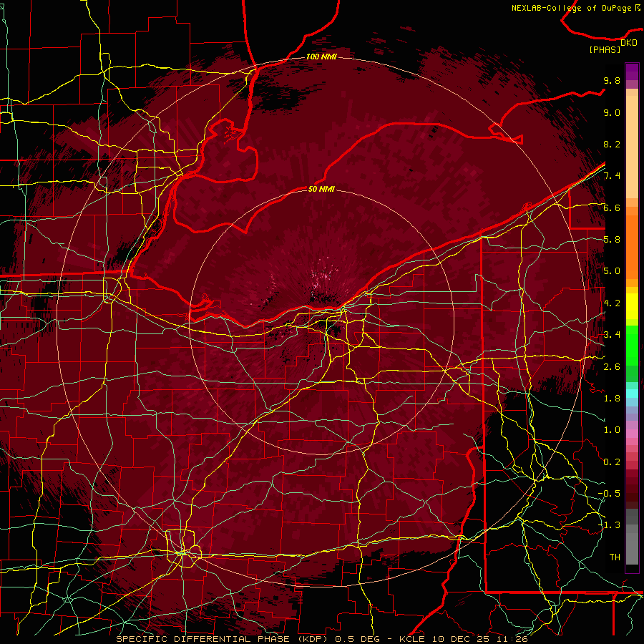Click the 8.2 legend value
Image resolution: width=644 pixels, height=644 pixels.
point(612,144)
